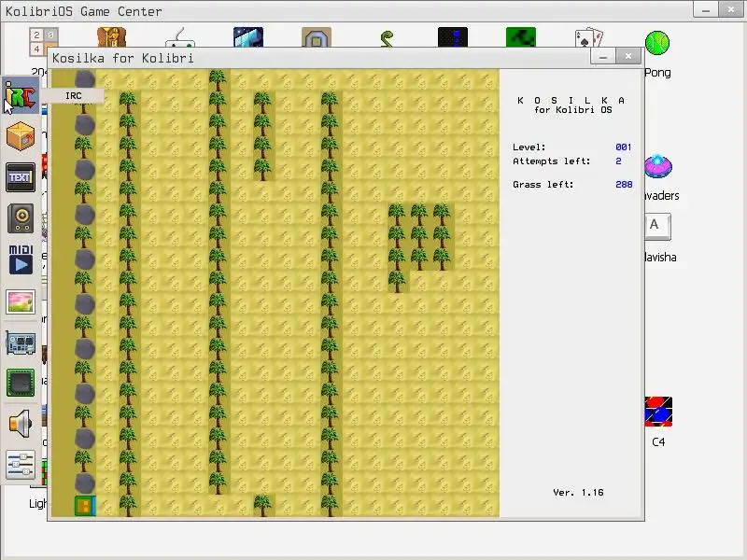Click the "Ver. 1.16" version text
This screenshot has width=747, height=560.
click(x=578, y=493)
